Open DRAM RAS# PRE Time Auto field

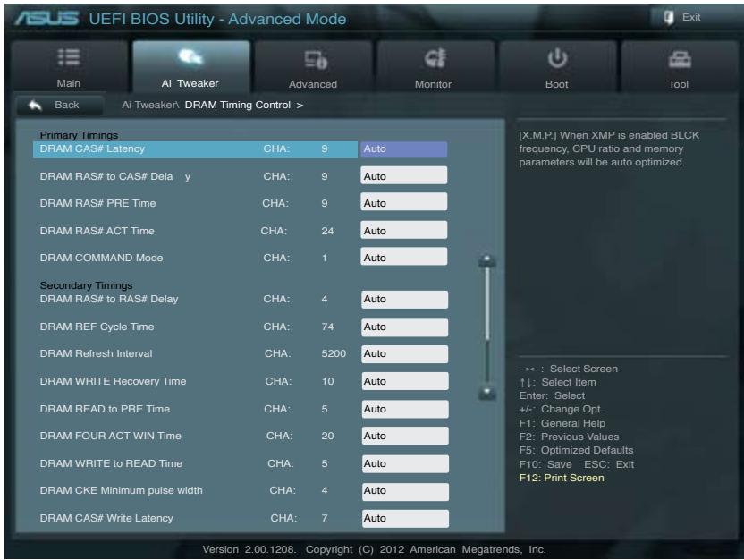tap(403, 202)
